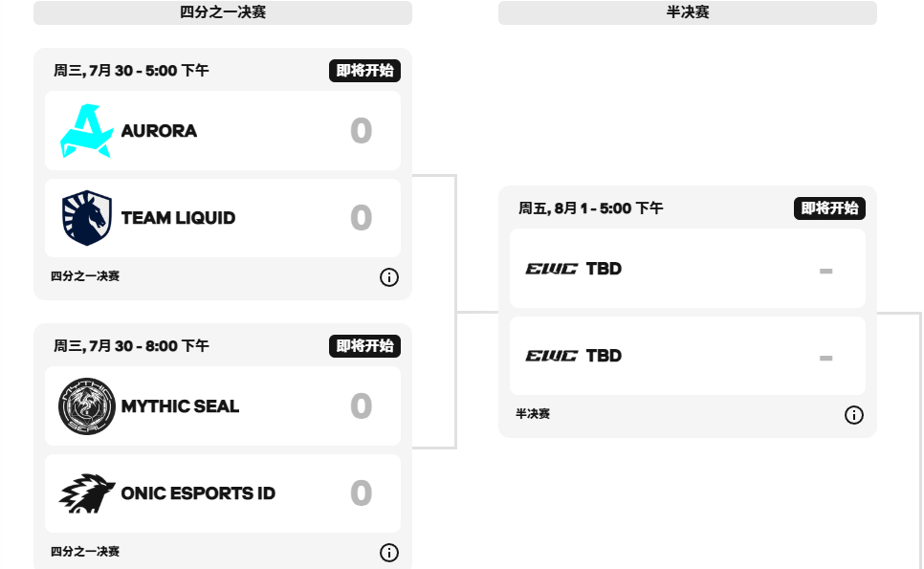The width and height of the screenshot is (924, 569).
Task: Click 即将开始 badge on the 5:00 quarterfinal
Action: point(364,71)
